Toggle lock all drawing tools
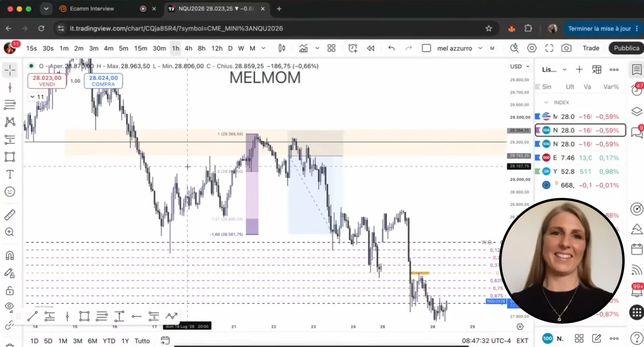Image resolution: width=644 pixels, height=347 pixels. pos(10,291)
